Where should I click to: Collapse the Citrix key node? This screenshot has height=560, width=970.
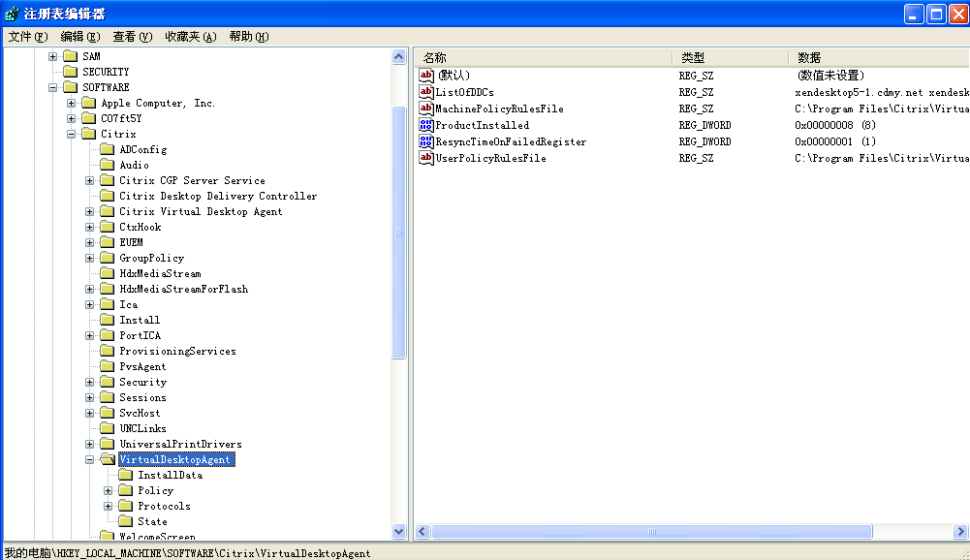pyautogui.click(x=72, y=134)
